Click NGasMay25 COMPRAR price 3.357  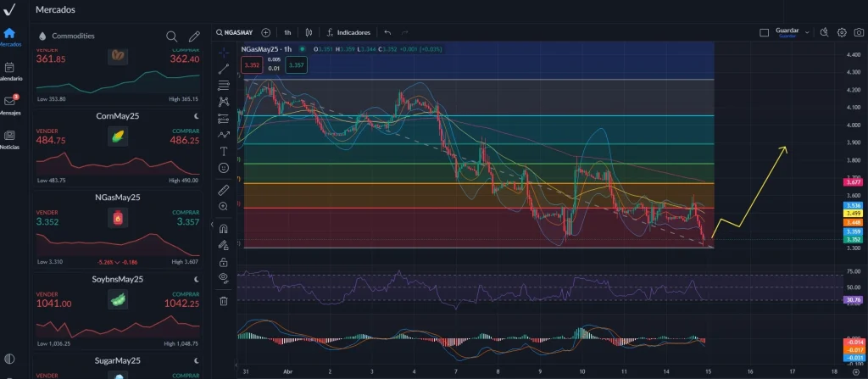(188, 222)
